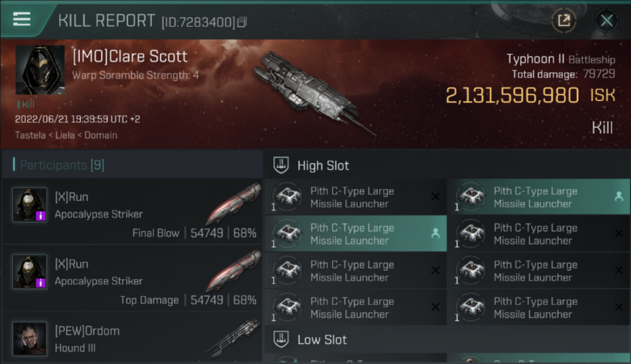Screen dimensions: 631x364
Task: Click the top-left Pith C-Type launcher icon
Action: click(287, 197)
